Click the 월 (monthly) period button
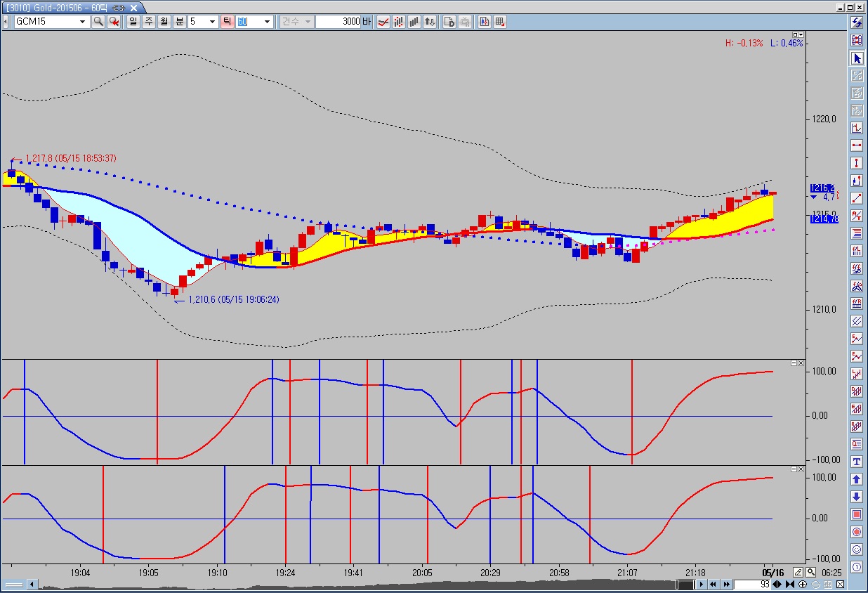This screenshot has height=593, width=868. [x=164, y=22]
